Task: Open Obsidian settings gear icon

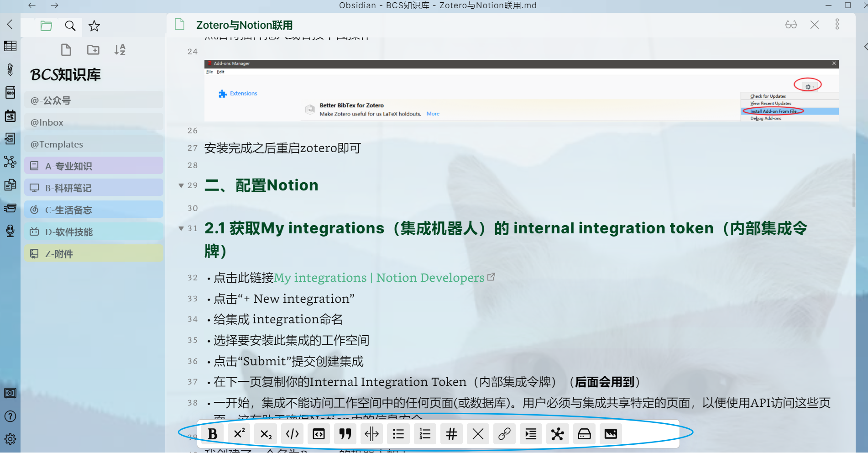Action: point(10,439)
